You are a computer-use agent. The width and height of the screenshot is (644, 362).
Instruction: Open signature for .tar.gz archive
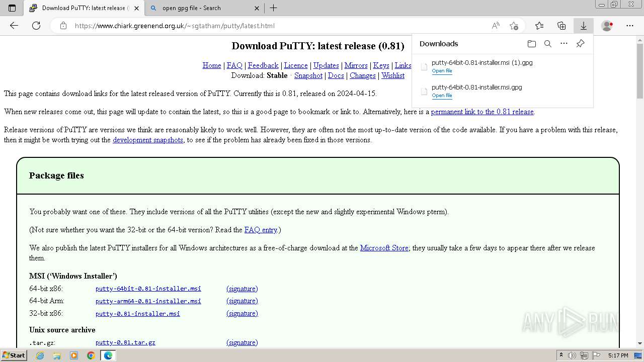(x=242, y=342)
